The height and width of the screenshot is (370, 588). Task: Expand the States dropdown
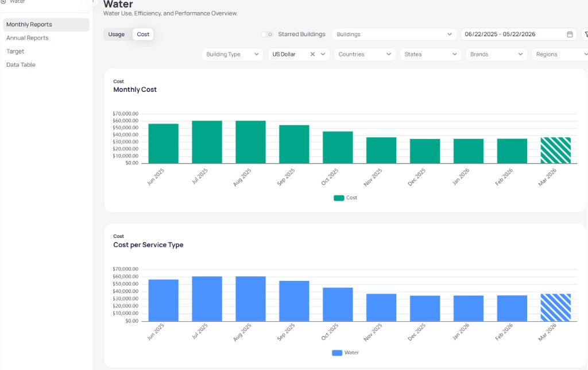point(431,55)
